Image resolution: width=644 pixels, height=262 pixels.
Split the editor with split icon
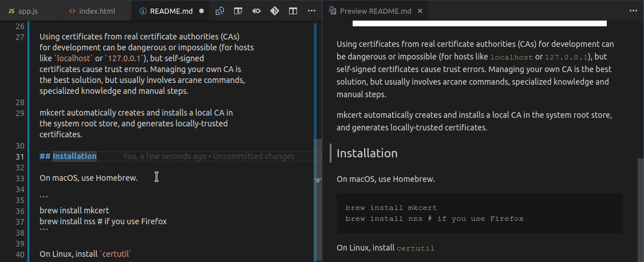(x=293, y=11)
